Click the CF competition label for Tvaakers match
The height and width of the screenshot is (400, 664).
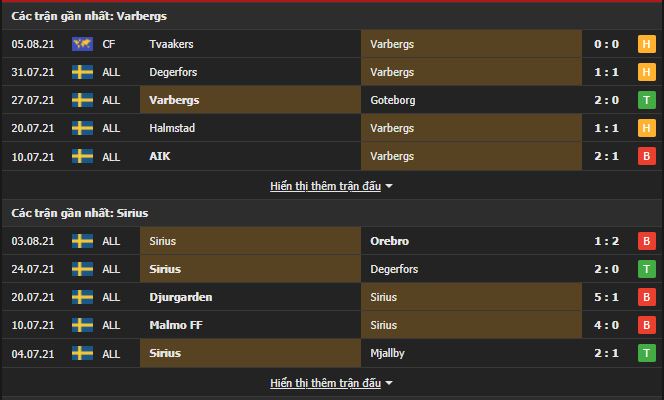(x=110, y=44)
